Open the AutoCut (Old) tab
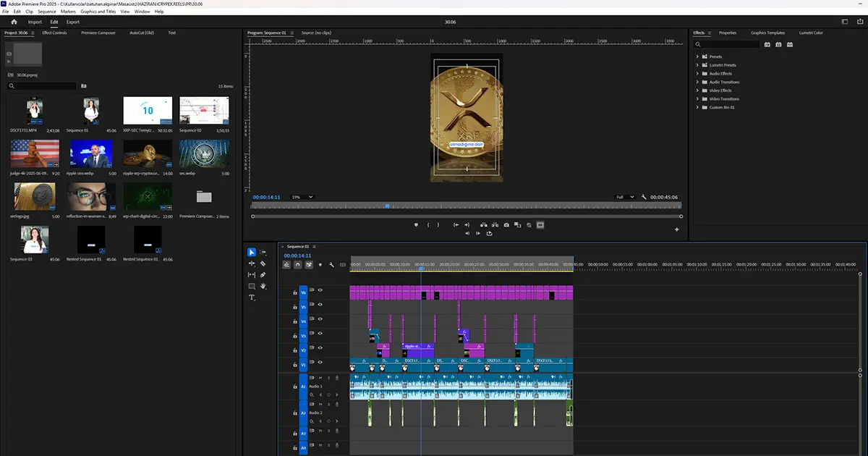868x456 pixels. 142,33
